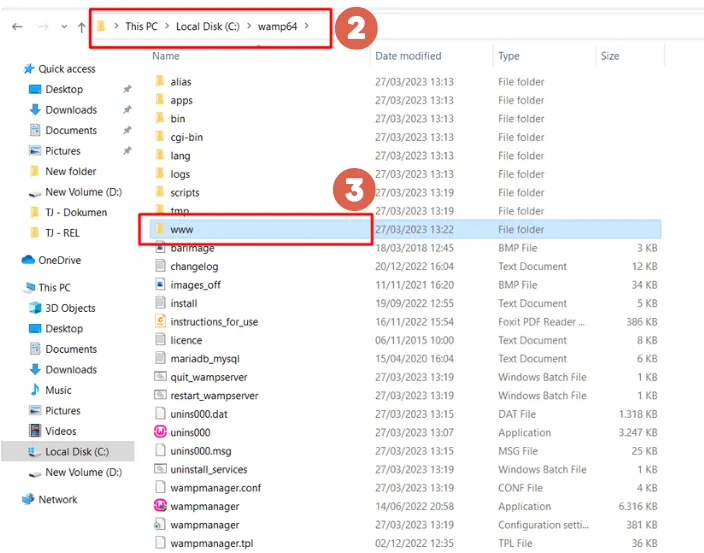Select the uninstall_services batch file icon

[160, 469]
